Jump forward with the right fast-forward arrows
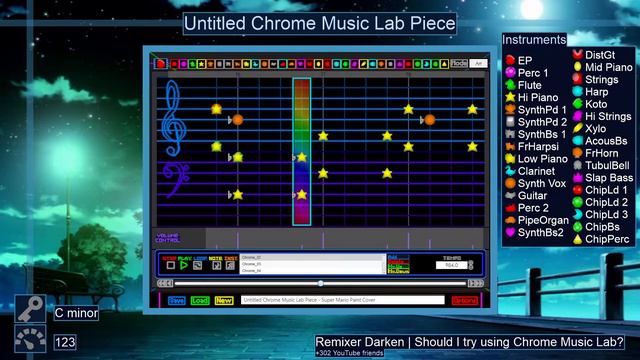Viewport: 640px width, 360px height. (476, 283)
